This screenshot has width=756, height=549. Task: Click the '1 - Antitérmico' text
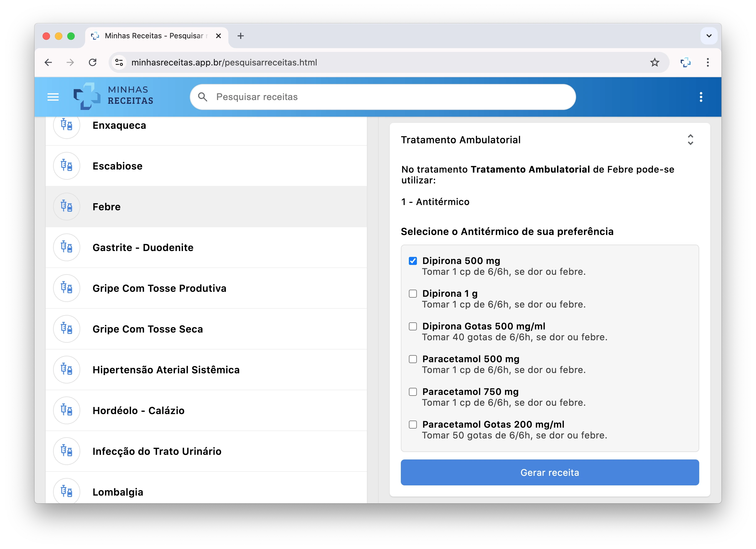pos(435,202)
